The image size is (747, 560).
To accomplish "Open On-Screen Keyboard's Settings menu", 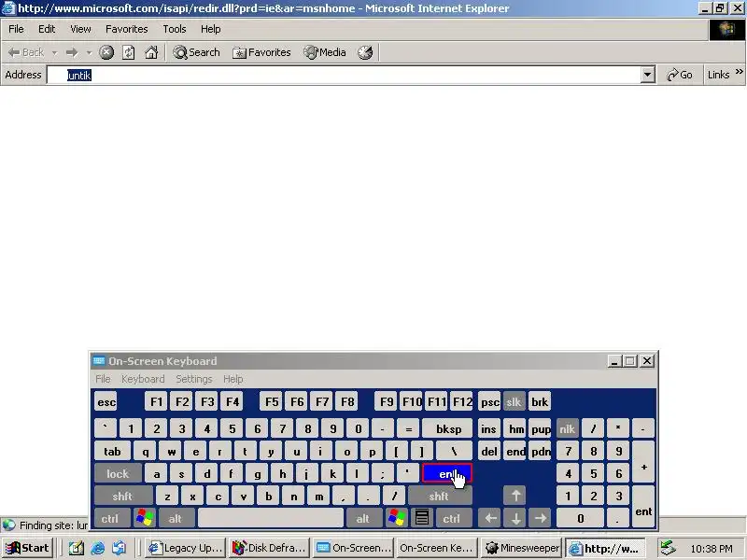I will pyautogui.click(x=194, y=379).
